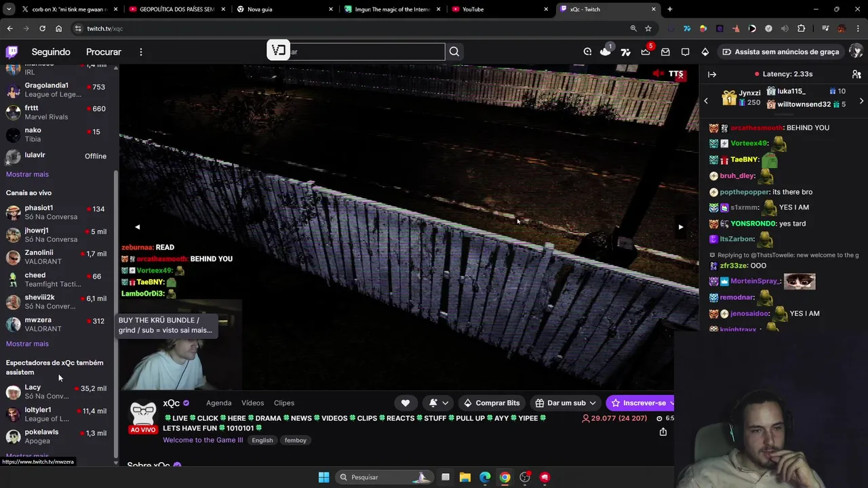
Task: Open Chrome media control icon
Action: coord(825,28)
